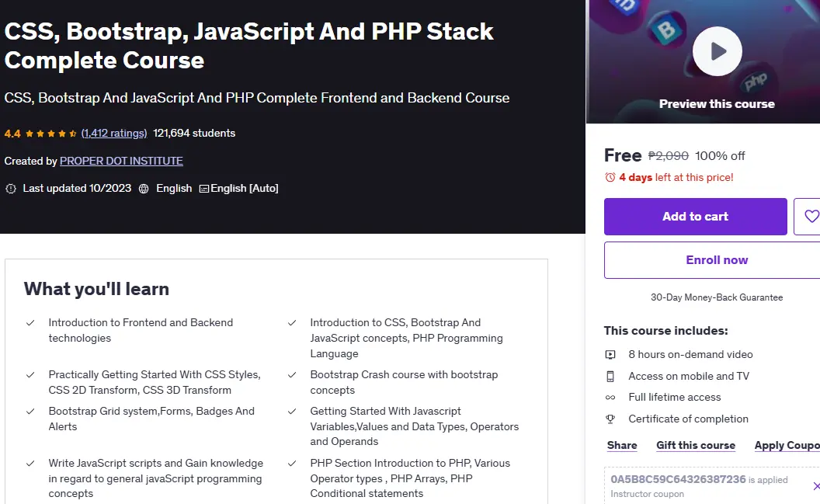
Task: Click checkmark beside Bootstrap Crash course
Action: pos(292,375)
